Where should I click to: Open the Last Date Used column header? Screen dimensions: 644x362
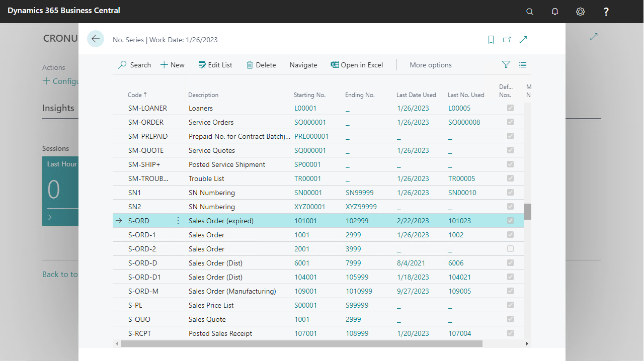(x=416, y=95)
